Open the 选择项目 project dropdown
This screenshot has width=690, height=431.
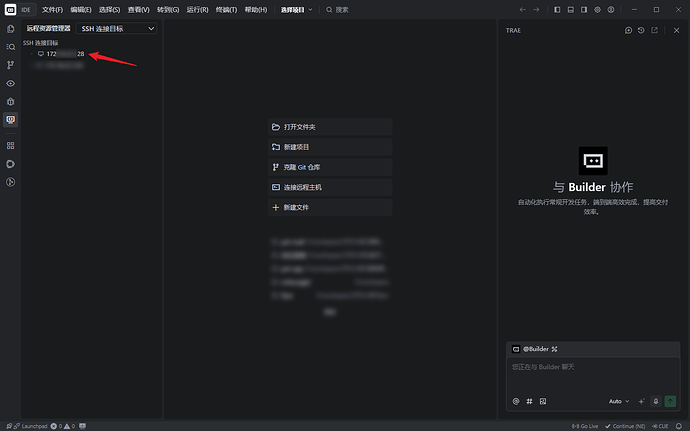(x=297, y=10)
